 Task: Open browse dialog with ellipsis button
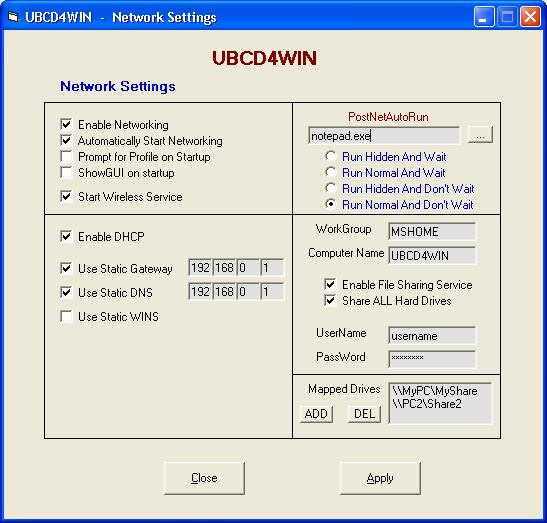[480, 135]
